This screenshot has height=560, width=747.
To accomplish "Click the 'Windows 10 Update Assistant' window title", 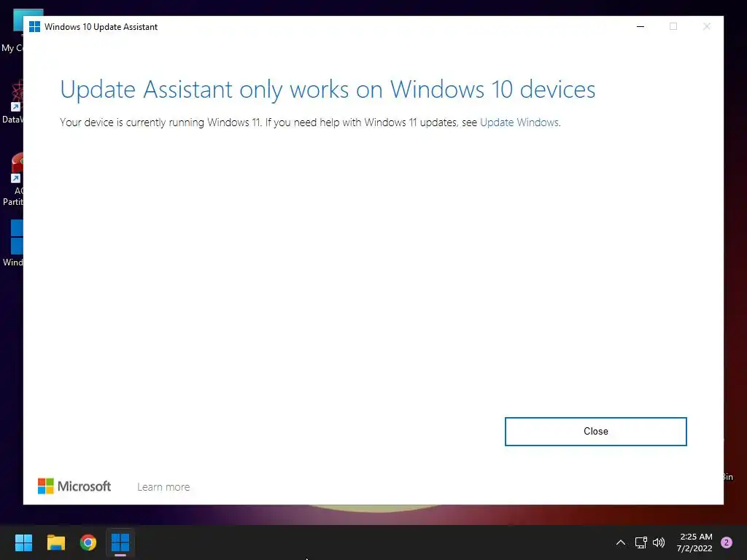I will pos(101,27).
